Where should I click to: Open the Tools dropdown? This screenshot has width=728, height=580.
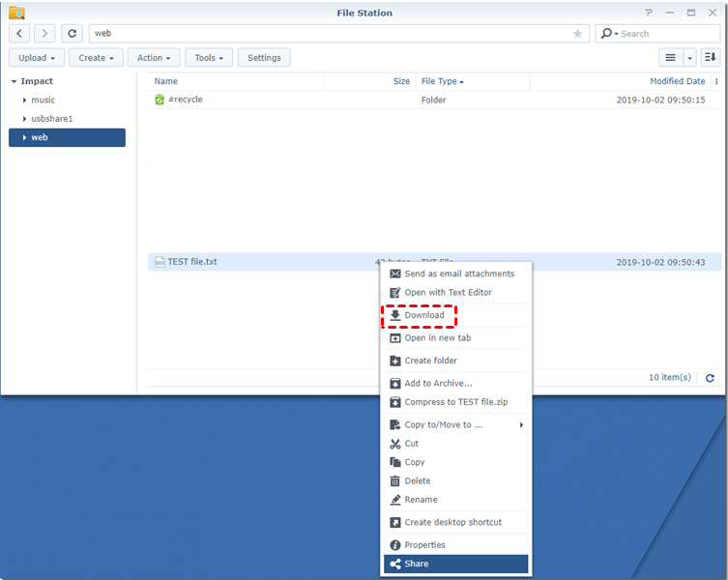pos(209,58)
